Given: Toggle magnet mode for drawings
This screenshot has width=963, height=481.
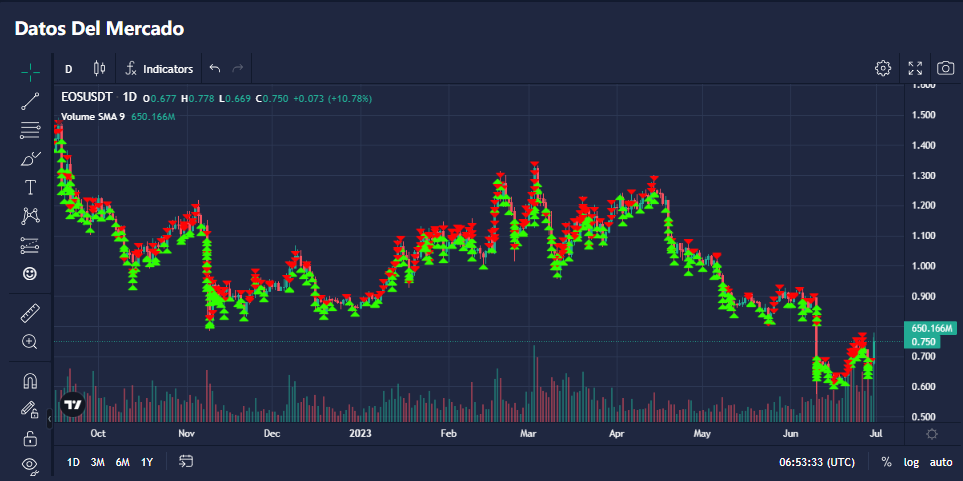Looking at the screenshot, I should pos(30,381).
